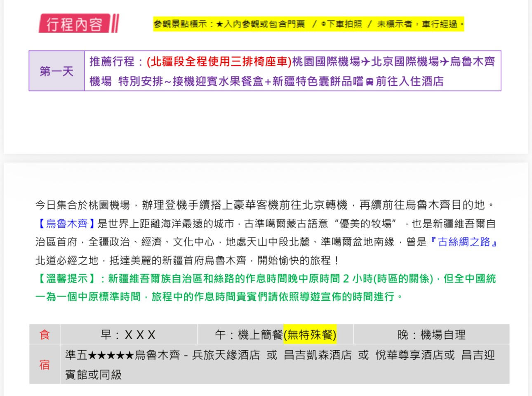
Task: Click the first airplane icon after 桃園國際機場
Action: (x=366, y=62)
